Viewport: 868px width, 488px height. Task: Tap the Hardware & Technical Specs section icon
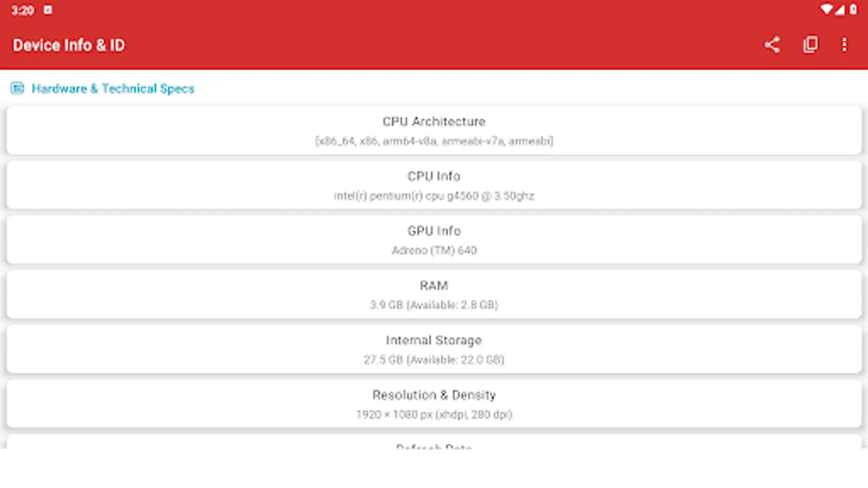(17, 88)
